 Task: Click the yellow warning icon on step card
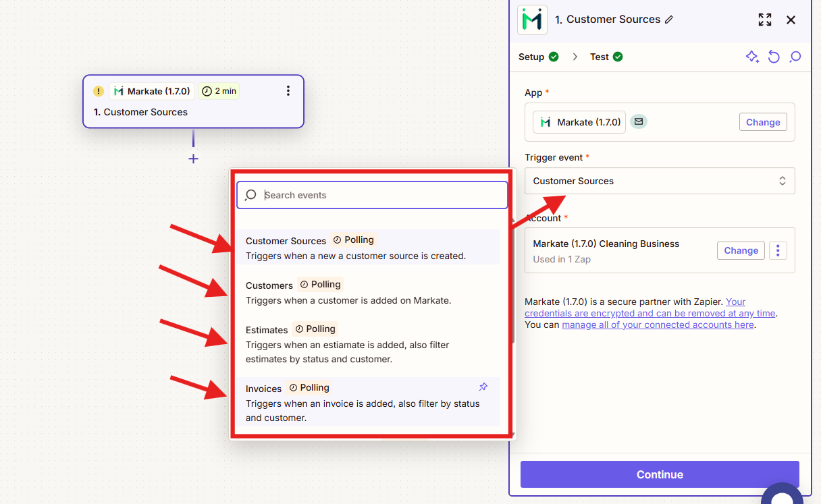click(99, 91)
